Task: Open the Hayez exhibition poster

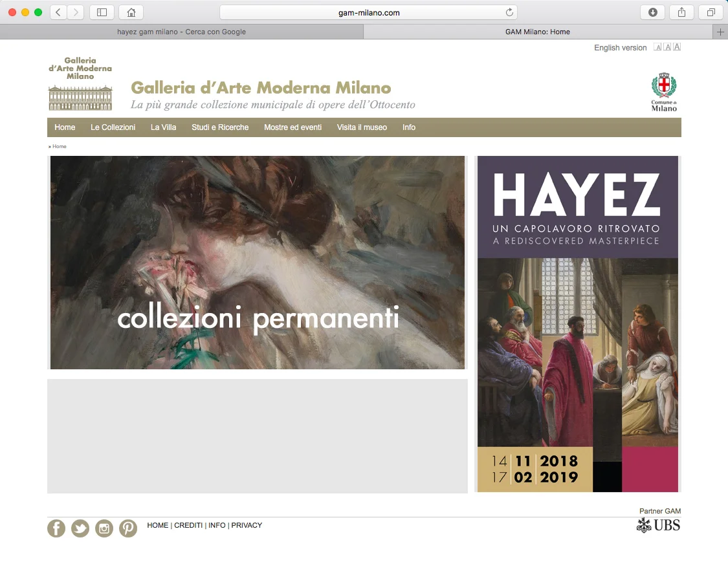Action: 578,324
